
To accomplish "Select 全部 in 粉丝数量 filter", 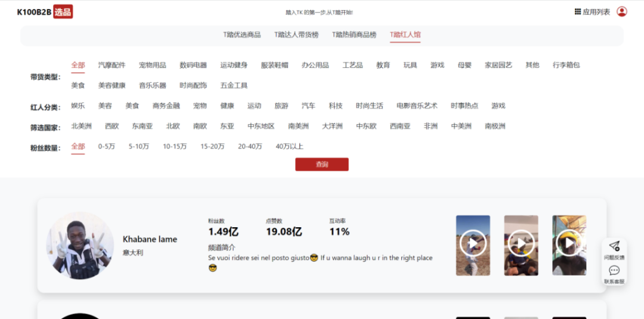I will tap(78, 147).
